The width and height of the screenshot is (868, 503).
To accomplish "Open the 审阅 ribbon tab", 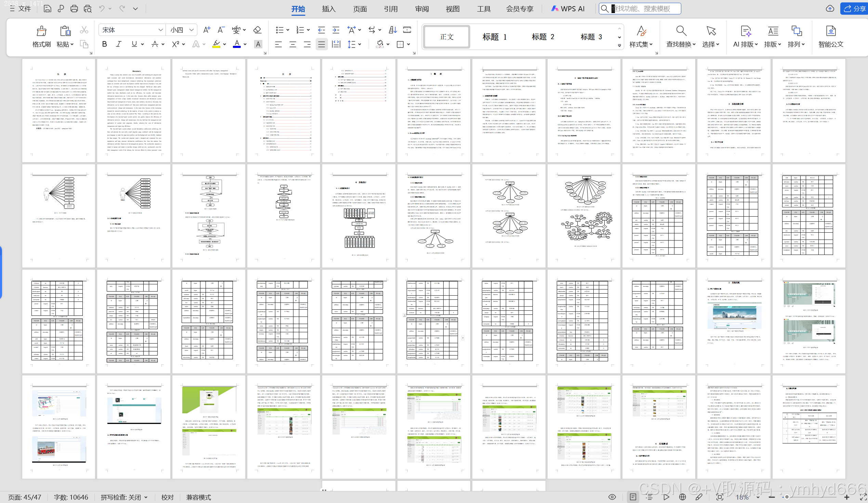I will coord(422,9).
